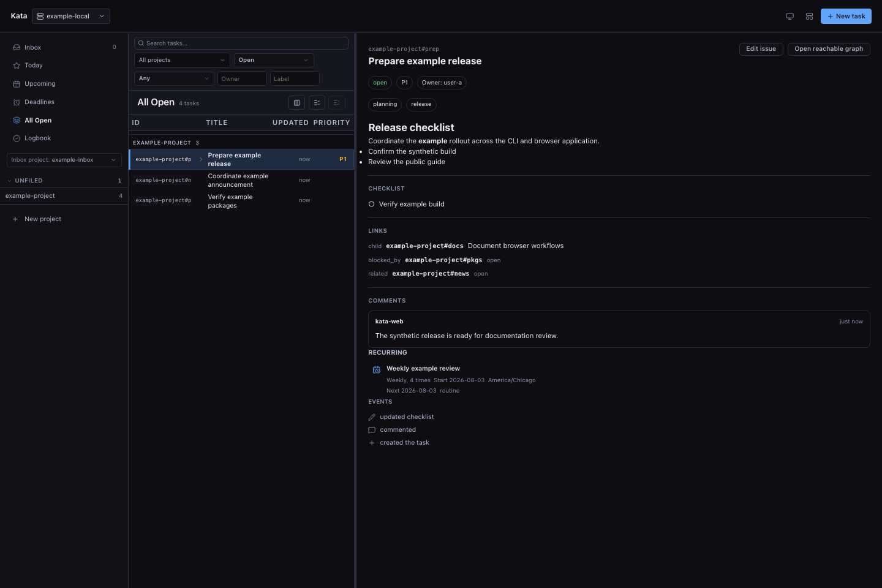
Task: Go to Inbox in sidebar
Action: click(64, 47)
